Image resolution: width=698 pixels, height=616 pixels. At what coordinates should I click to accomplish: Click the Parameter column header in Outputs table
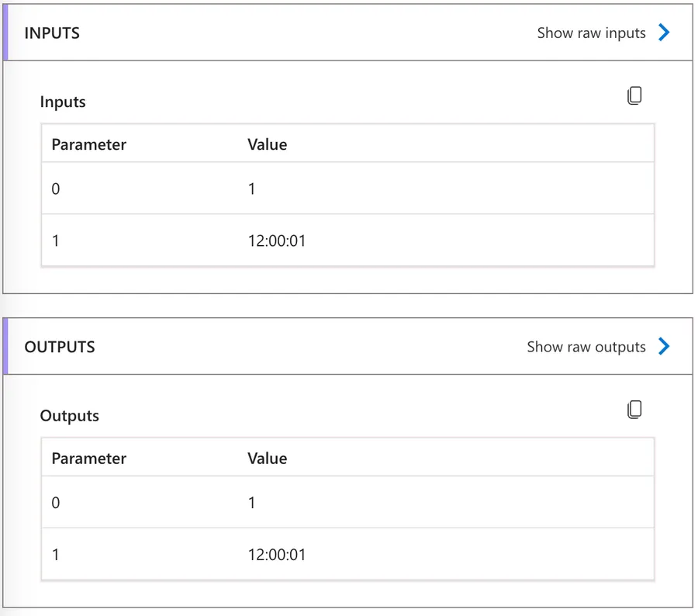(88, 459)
